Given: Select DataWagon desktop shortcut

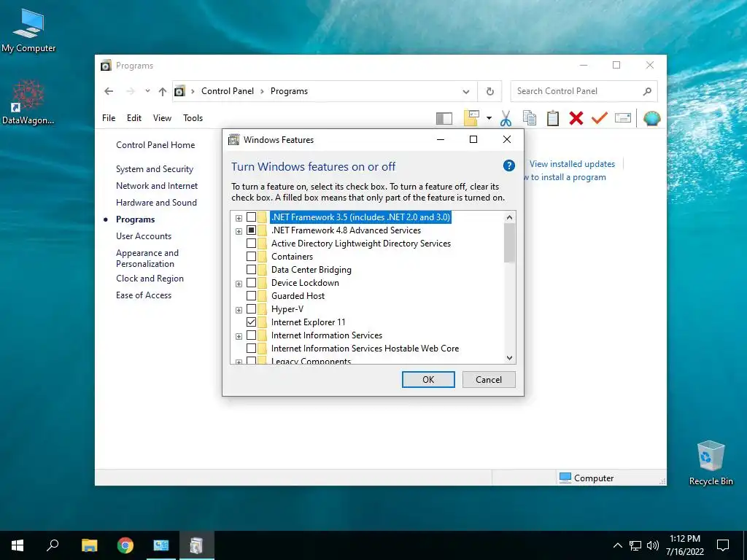Looking at the screenshot, I should (x=28, y=102).
